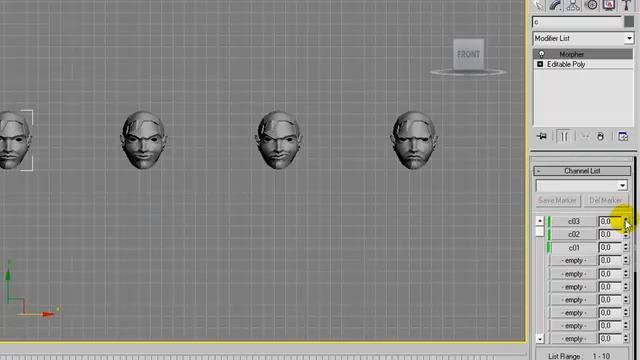Open the Hierarchy panel tab
640x360 pixels.
[x=573, y=5]
